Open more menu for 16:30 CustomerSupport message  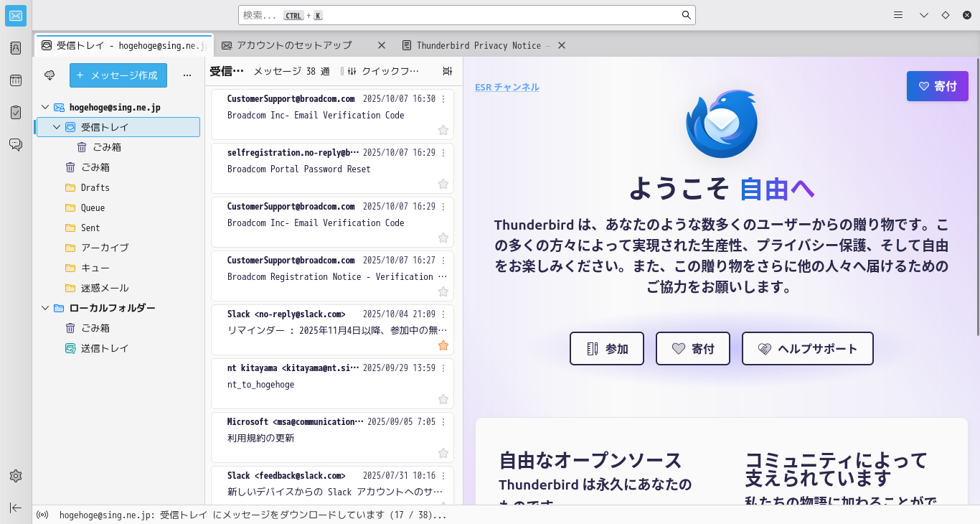click(443, 99)
